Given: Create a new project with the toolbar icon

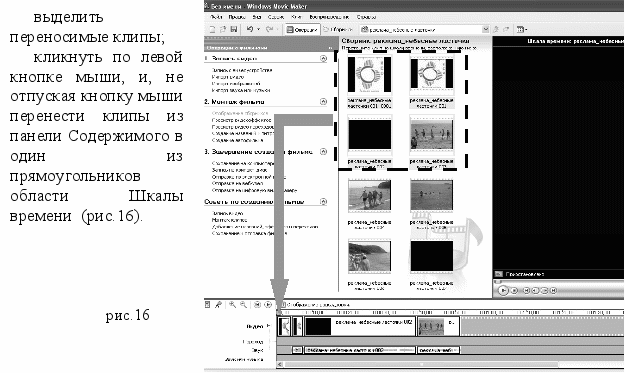Looking at the screenshot, I should click(212, 29).
